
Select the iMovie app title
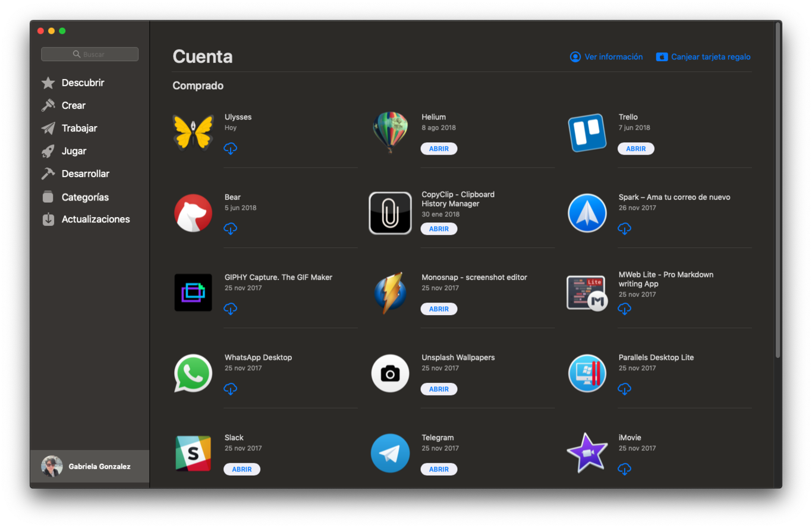pyautogui.click(x=630, y=438)
